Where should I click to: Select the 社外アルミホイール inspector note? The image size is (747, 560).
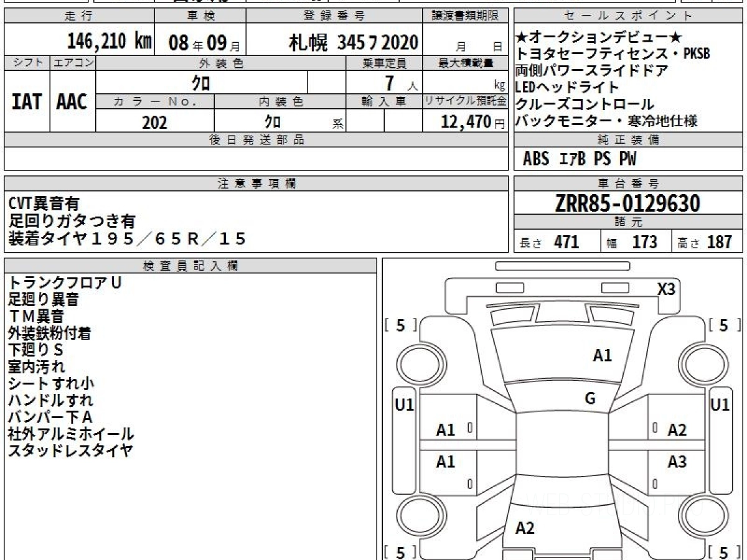[71, 434]
